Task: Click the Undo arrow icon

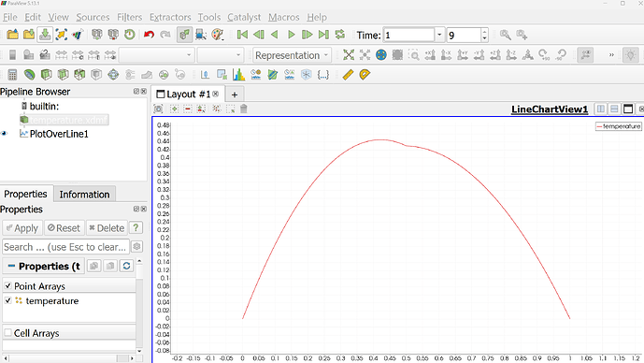Action: pyautogui.click(x=149, y=35)
